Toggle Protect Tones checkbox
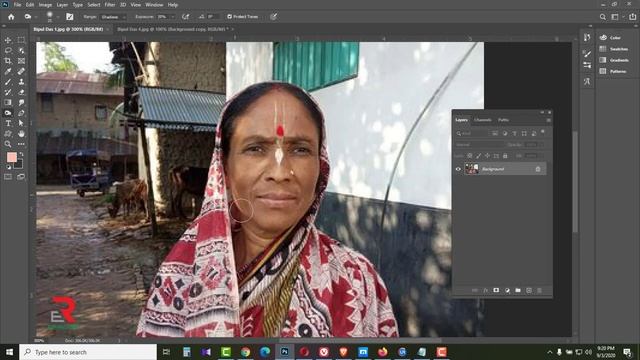The height and width of the screenshot is (360, 640). point(229,17)
